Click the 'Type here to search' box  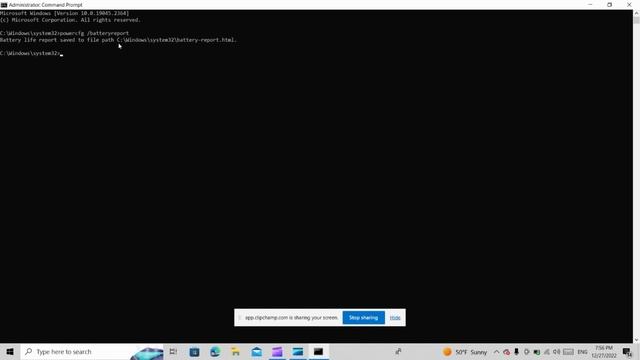[92, 351]
